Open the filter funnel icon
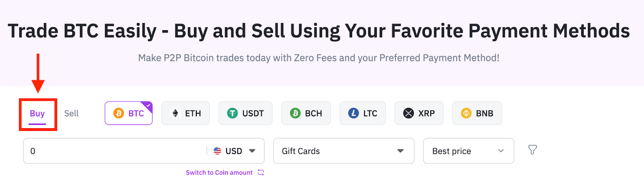Viewport: 644px width, 190px height. coord(533,150)
